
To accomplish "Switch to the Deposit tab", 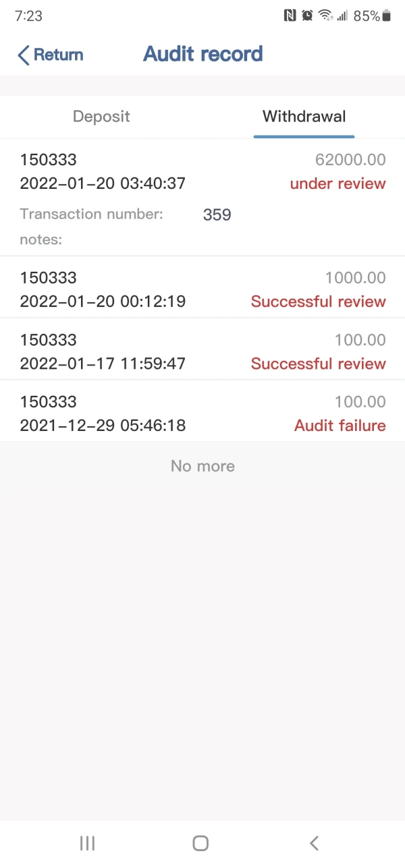I will pos(101,117).
